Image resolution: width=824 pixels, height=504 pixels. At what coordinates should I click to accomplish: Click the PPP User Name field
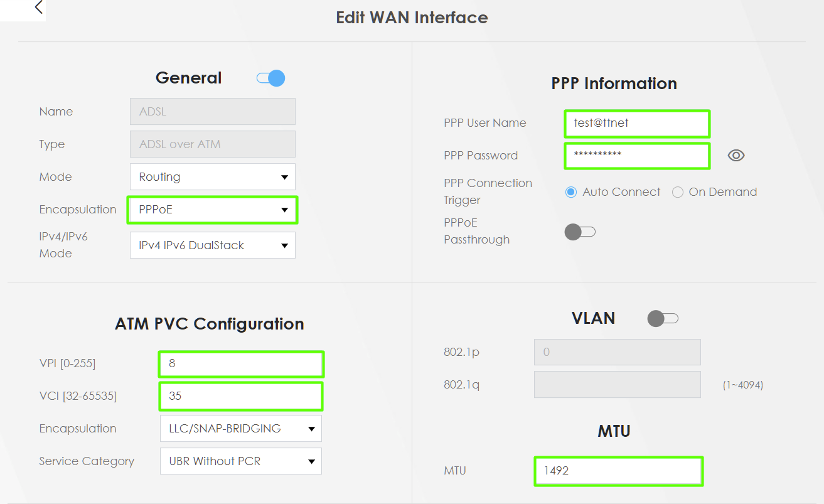[637, 123]
